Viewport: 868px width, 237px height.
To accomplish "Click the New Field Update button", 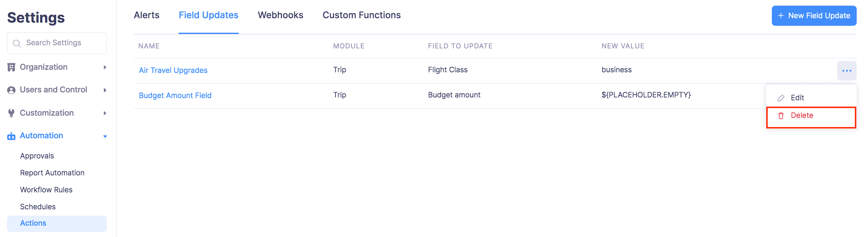I will point(814,15).
